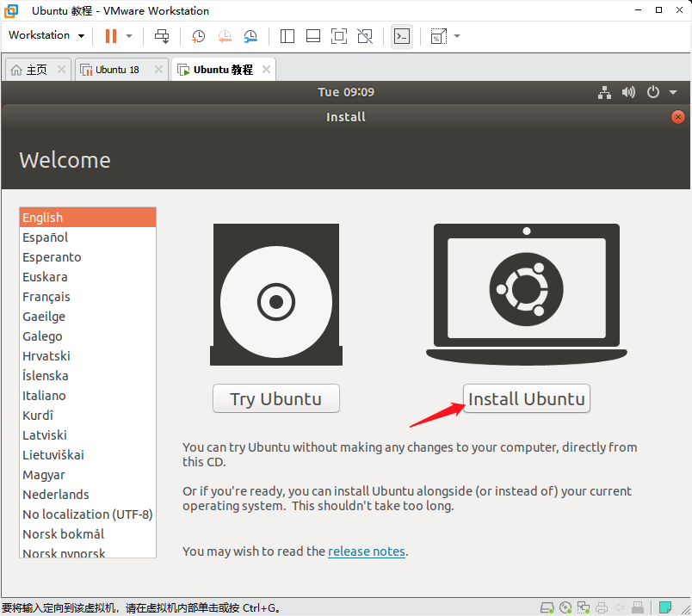Click the Ubuntu laptop image
This screenshot has height=616, width=692.
527,295
